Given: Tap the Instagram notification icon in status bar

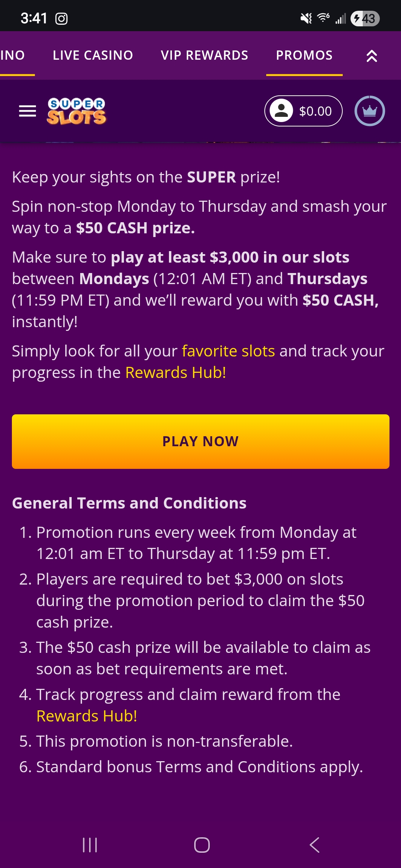Looking at the screenshot, I should 61,19.
